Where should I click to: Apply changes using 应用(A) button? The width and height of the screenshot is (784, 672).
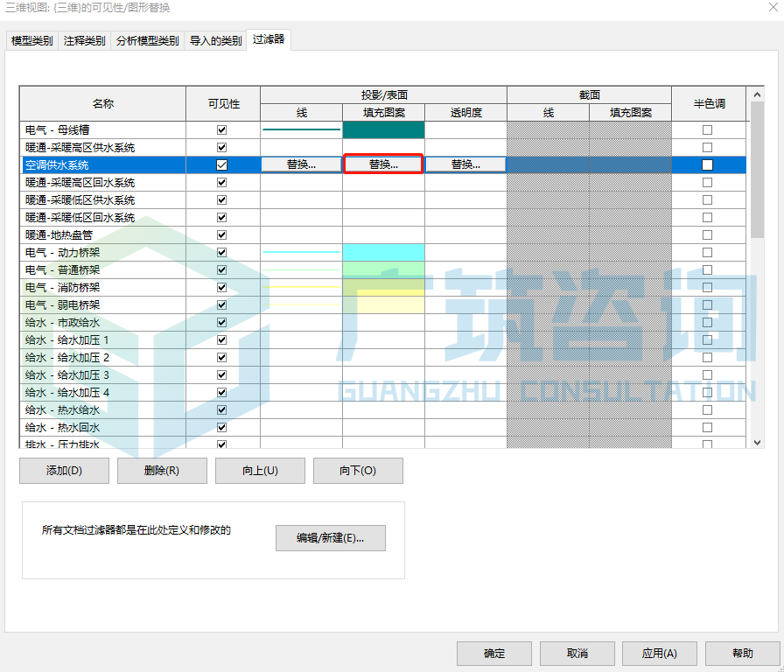[x=659, y=653]
